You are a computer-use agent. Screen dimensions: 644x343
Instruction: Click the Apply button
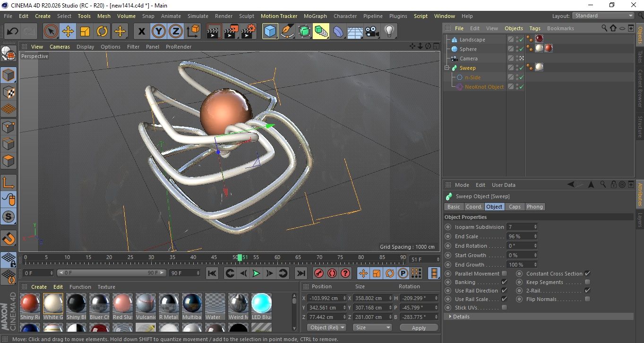(x=419, y=327)
